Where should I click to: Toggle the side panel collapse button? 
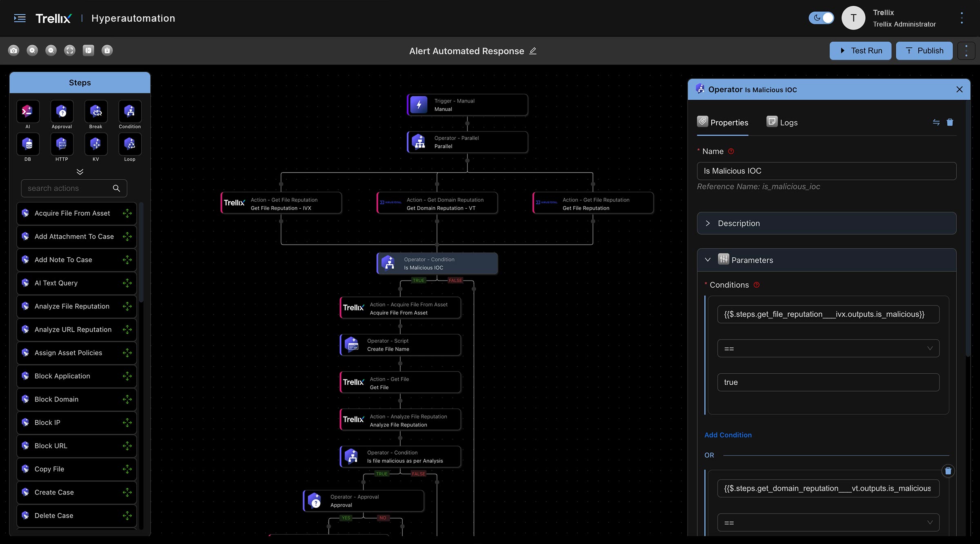tap(88, 50)
